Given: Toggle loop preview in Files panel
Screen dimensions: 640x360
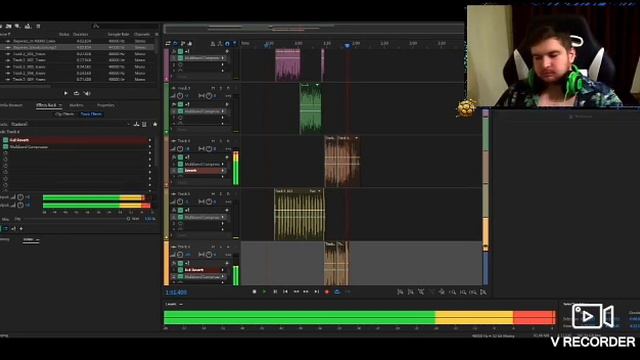Looking at the screenshot, I should coord(76,93).
